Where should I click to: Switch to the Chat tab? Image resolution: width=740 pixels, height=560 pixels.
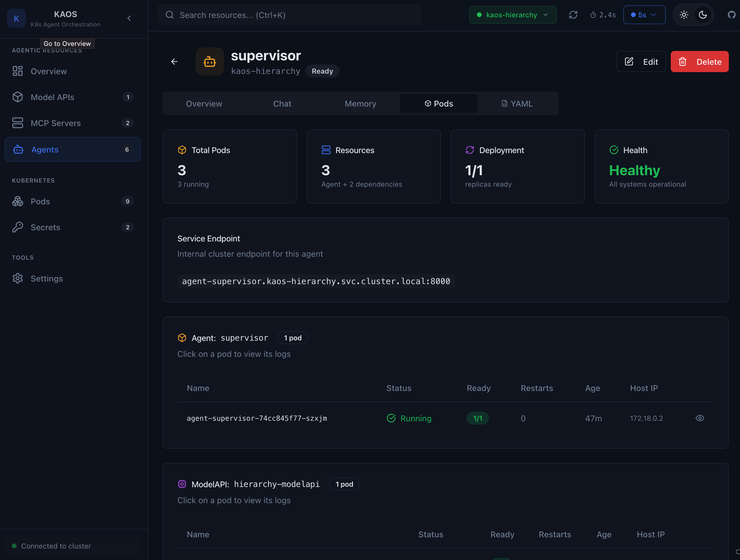pos(282,104)
